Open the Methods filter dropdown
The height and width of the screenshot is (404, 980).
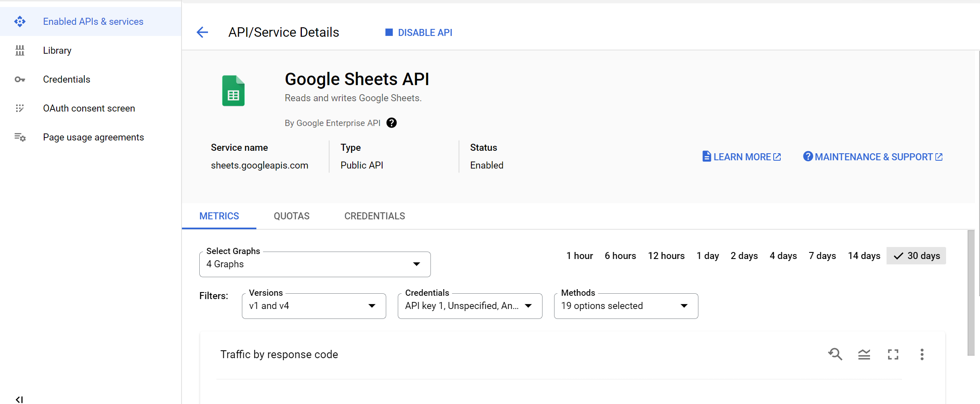[626, 306]
